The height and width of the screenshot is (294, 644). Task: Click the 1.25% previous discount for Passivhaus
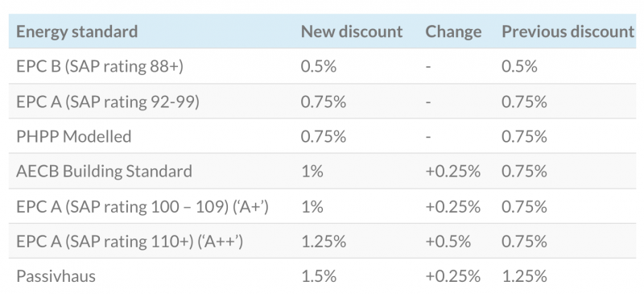tap(524, 276)
